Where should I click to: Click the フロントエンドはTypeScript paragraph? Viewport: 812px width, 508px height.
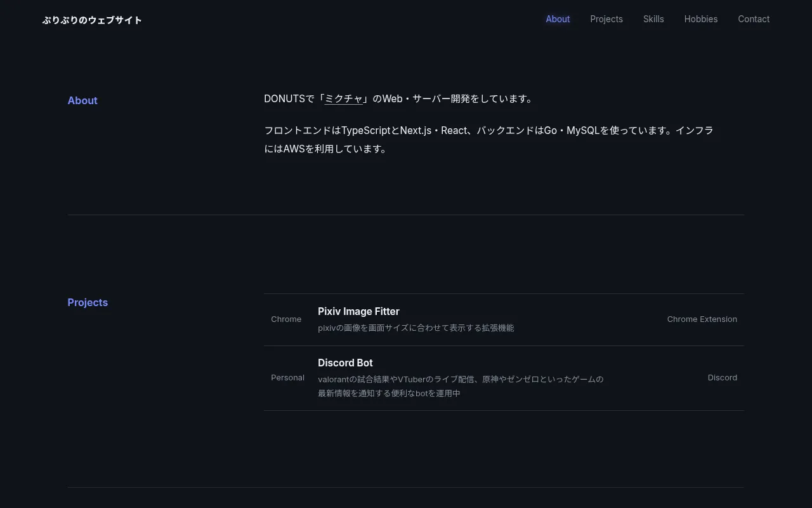pyautogui.click(x=489, y=140)
